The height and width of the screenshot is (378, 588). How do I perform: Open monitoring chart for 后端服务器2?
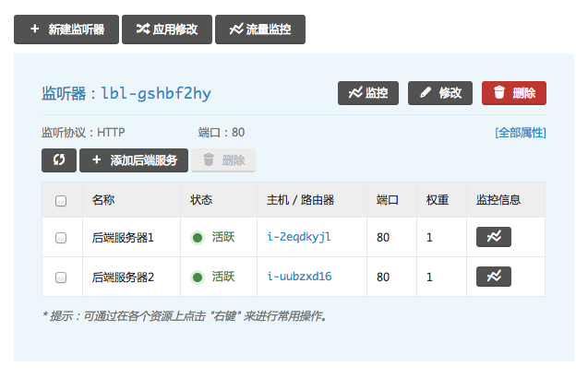coord(493,277)
